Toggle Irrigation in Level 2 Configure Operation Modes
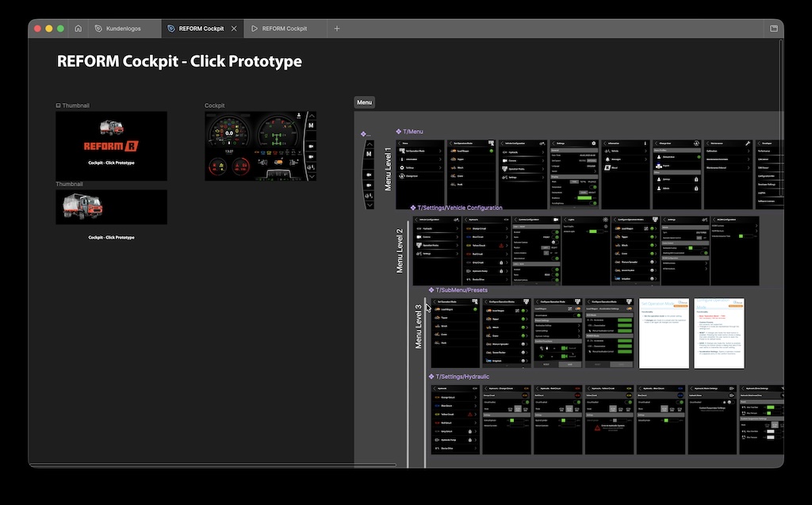 tap(652, 278)
